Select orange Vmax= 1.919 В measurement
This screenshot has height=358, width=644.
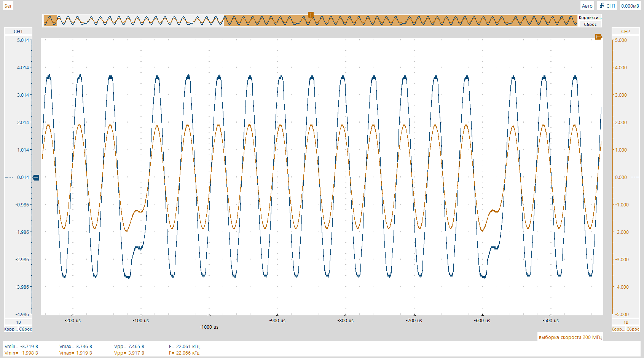click(76, 353)
